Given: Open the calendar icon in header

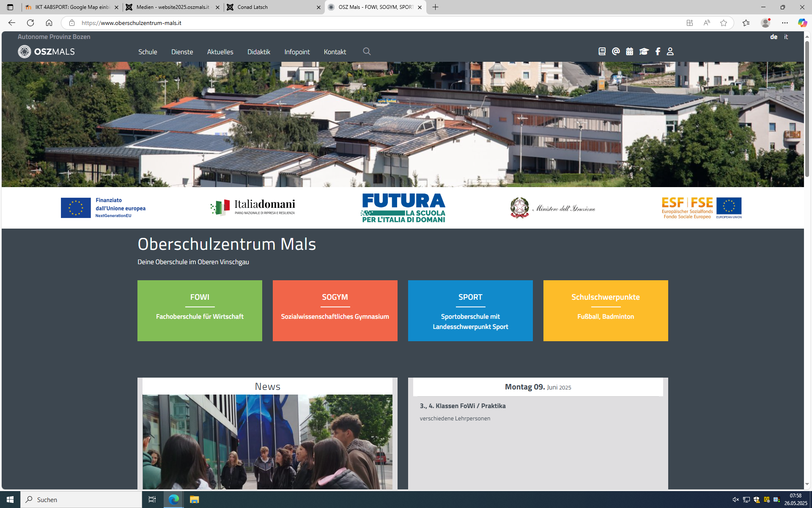Looking at the screenshot, I should coord(630,51).
